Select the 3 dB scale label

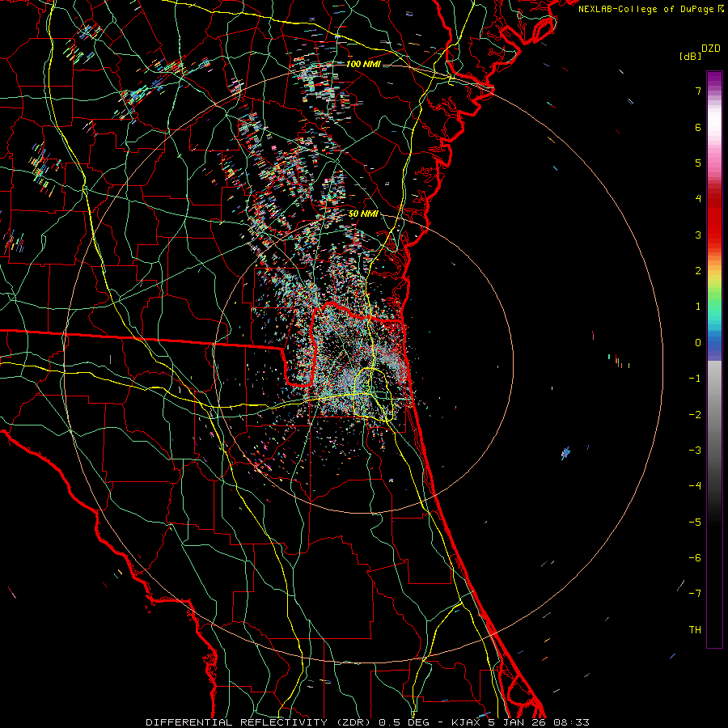pyautogui.click(x=698, y=235)
